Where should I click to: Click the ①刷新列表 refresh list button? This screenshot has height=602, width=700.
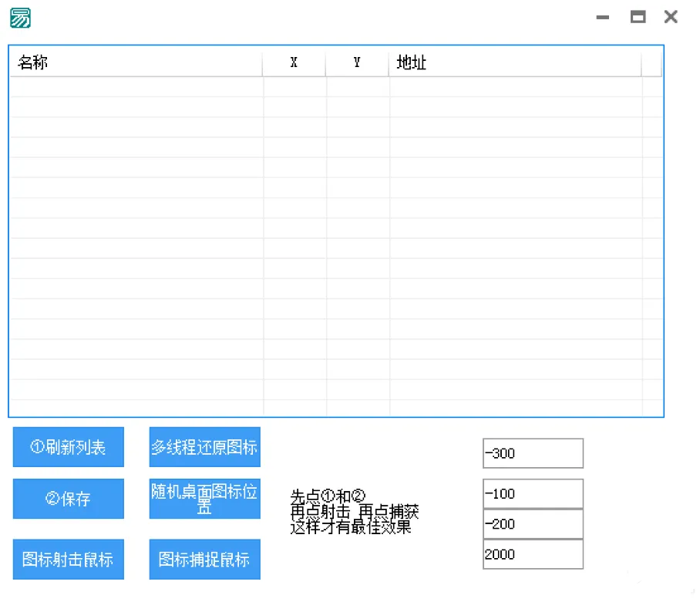click(x=68, y=447)
